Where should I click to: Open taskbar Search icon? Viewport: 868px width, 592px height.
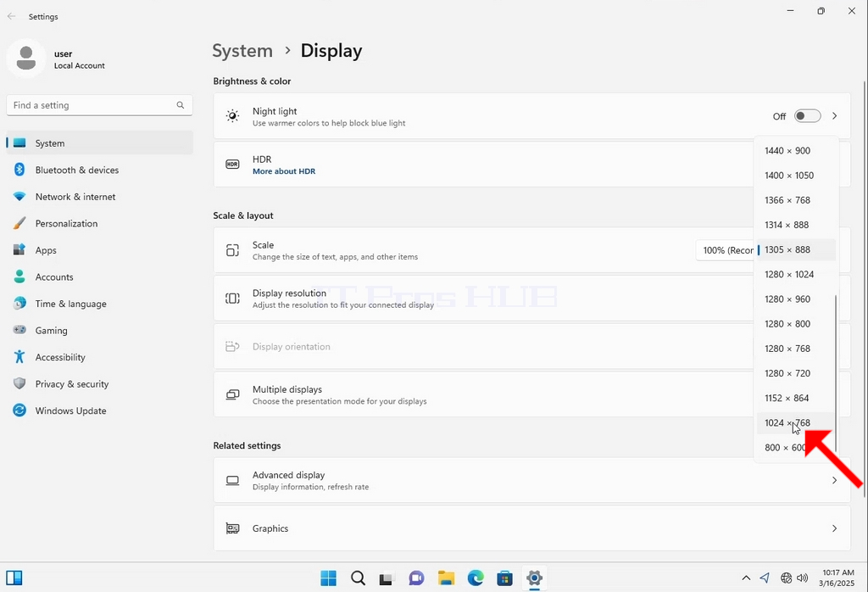click(359, 578)
